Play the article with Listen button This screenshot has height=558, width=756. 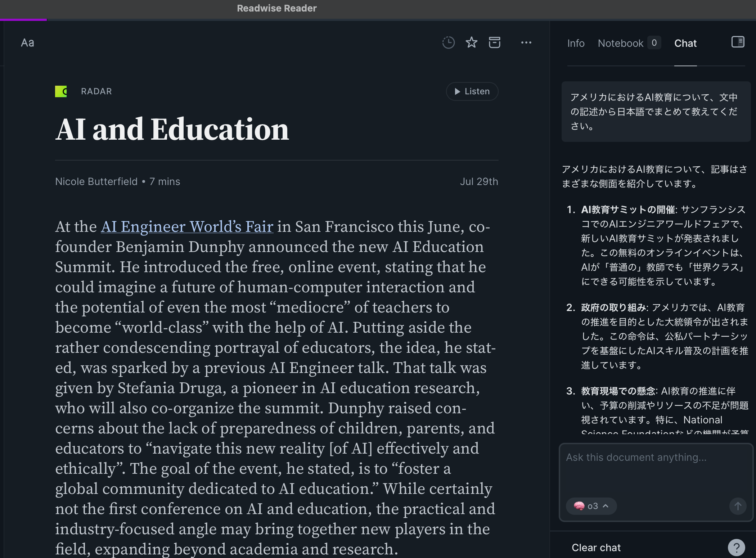472,91
